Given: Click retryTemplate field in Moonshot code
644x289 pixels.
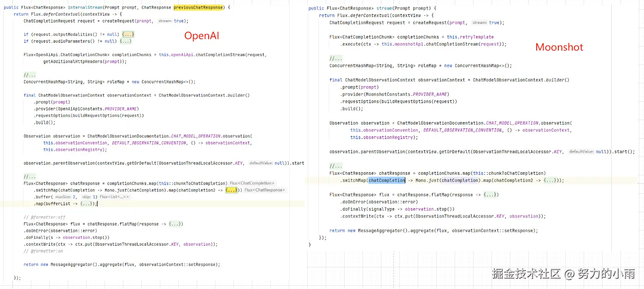Looking at the screenshot, I should [476, 37].
